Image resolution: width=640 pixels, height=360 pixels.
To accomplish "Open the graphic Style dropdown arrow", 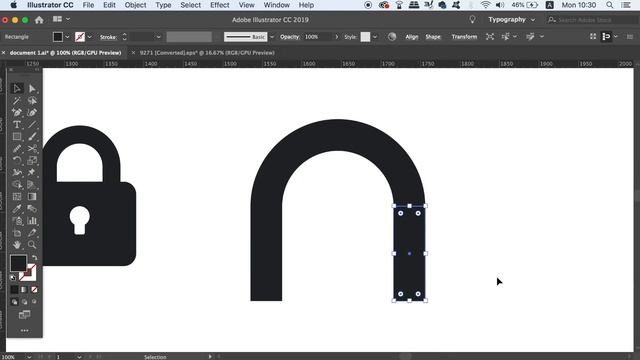I will click(375, 37).
